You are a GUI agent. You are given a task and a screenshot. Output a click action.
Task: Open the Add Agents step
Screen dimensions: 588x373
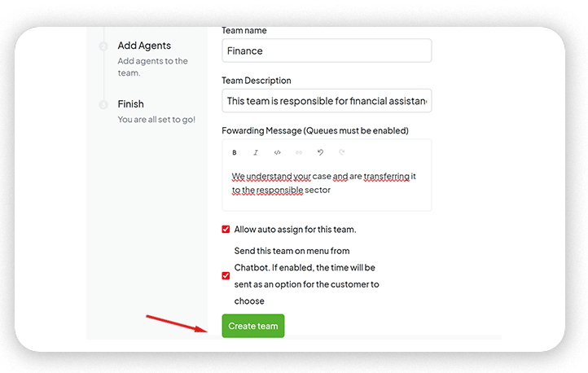tap(144, 46)
